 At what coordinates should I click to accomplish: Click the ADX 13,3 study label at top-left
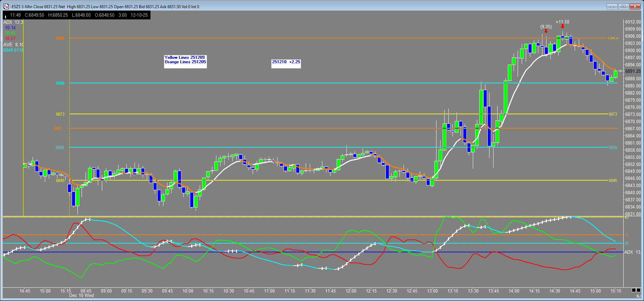13,22
